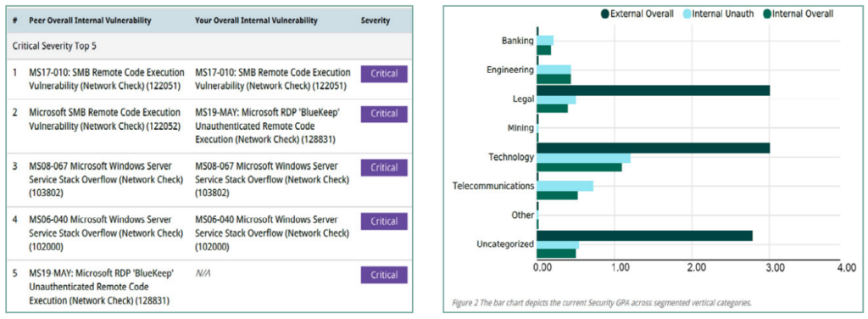Sort by Peer Overall Internal Vulnerability column
This screenshot has height=319, width=868.
point(90,20)
